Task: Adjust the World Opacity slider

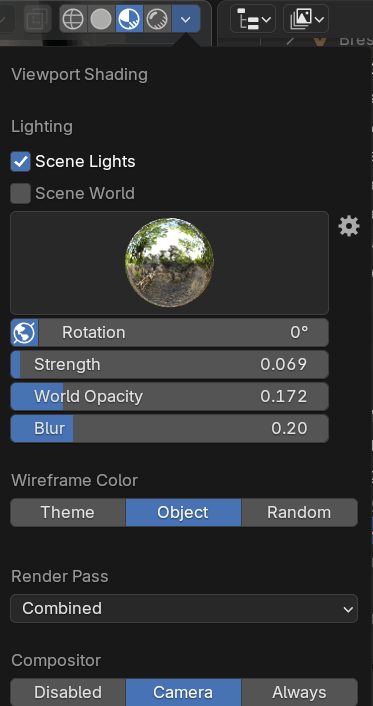Action: click(169, 397)
